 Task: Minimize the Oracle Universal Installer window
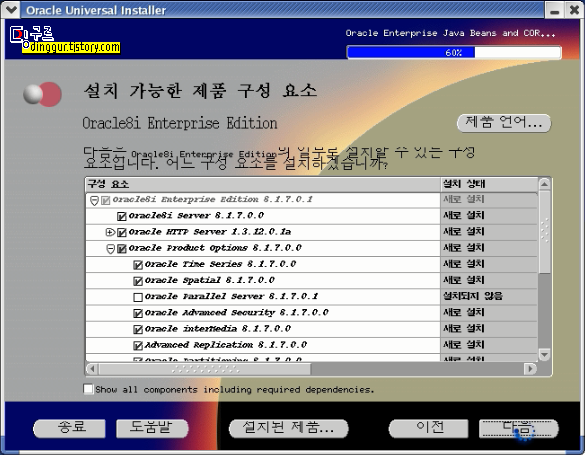click(x=554, y=10)
